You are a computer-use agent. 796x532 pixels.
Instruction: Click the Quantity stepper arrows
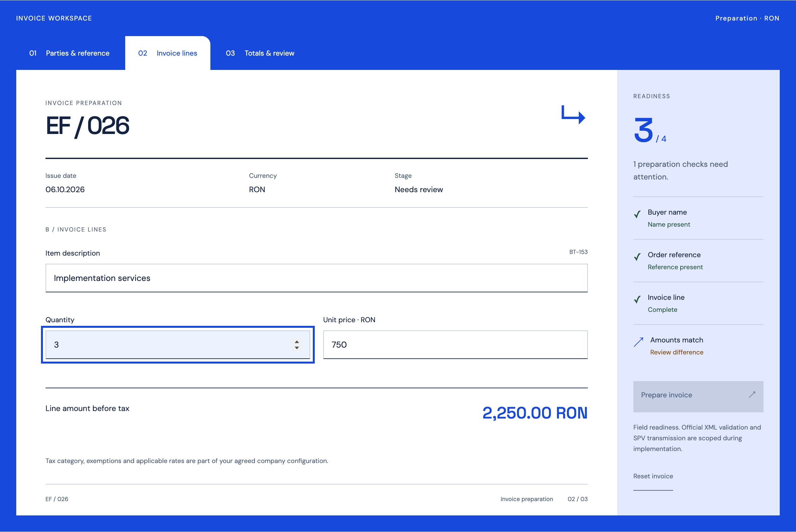(x=297, y=345)
